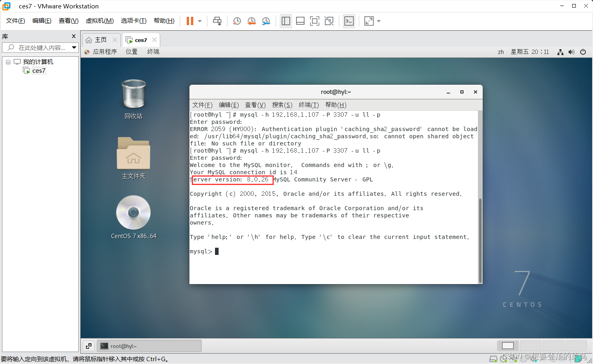The width and height of the screenshot is (593, 364).
Task: Click the hard disk device icon in status bar
Action: (494, 359)
